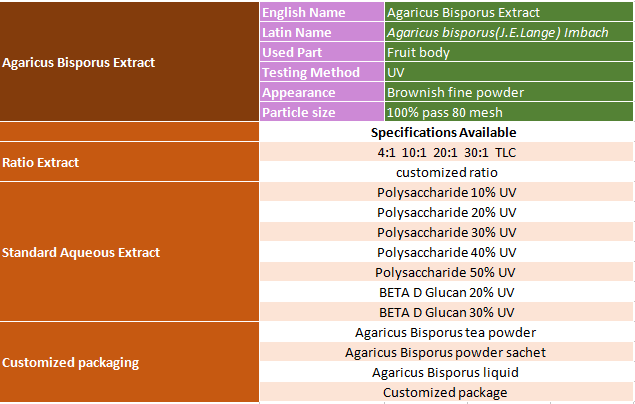Viewport: 635px width, 404px height.
Task: Click the 'Polysaccharide 50% UV' row
Action: pos(446,272)
